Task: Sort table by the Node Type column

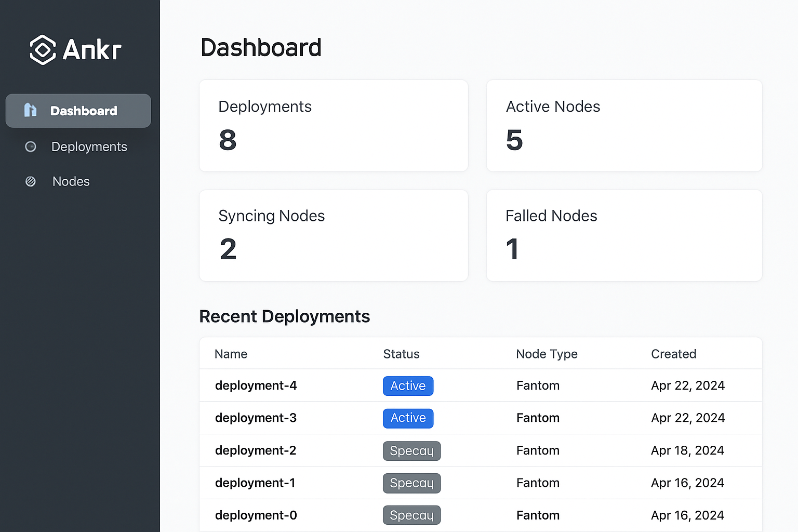Action: 547,354
